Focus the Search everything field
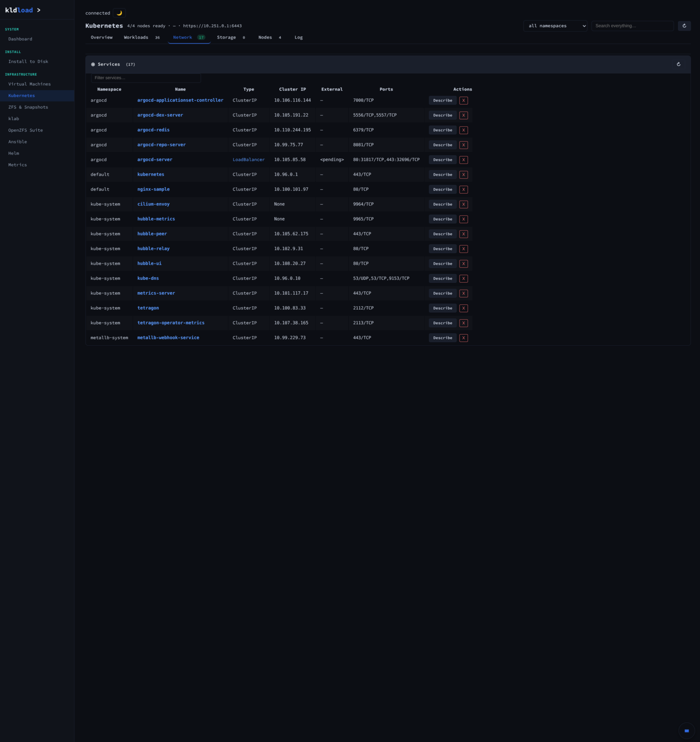 [x=632, y=26]
